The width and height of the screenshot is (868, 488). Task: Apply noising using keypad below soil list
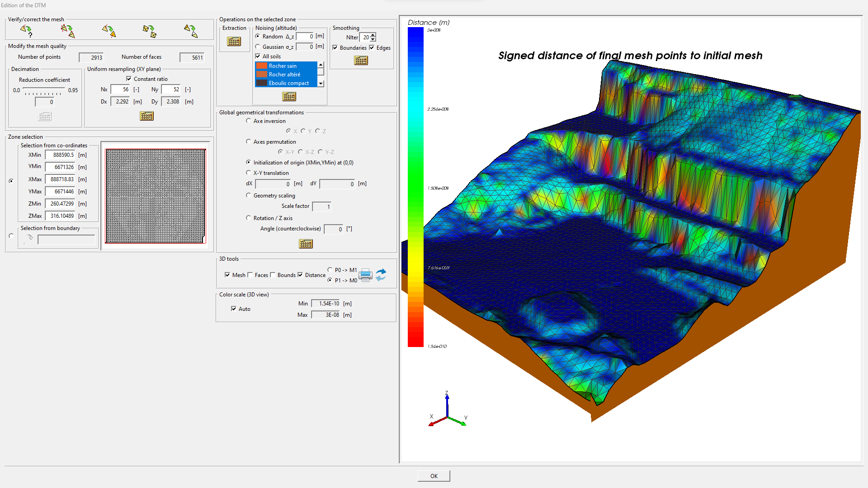289,96
